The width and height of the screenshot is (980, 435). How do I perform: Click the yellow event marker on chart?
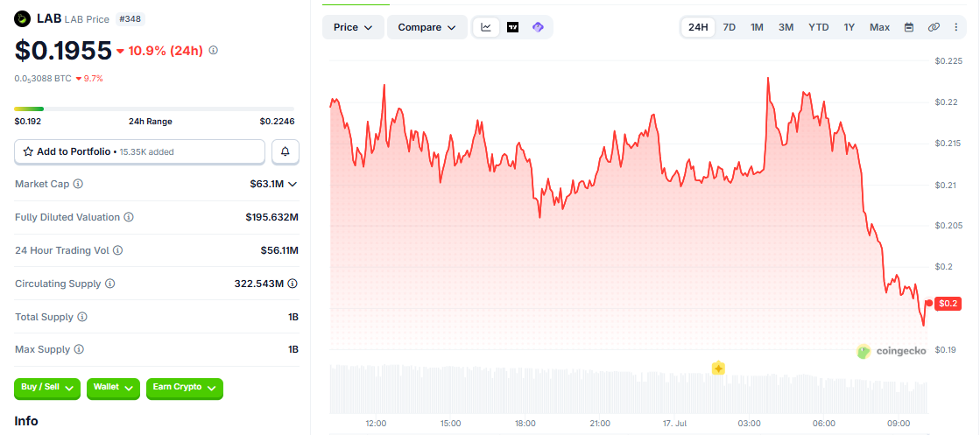click(x=718, y=368)
